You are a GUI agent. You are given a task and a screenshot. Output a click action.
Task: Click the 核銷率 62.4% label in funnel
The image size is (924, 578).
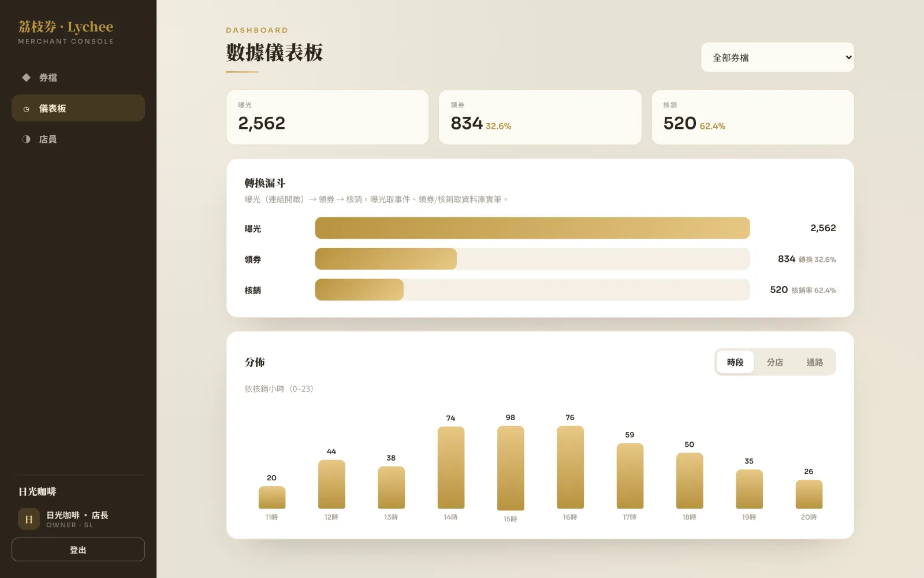click(x=814, y=290)
